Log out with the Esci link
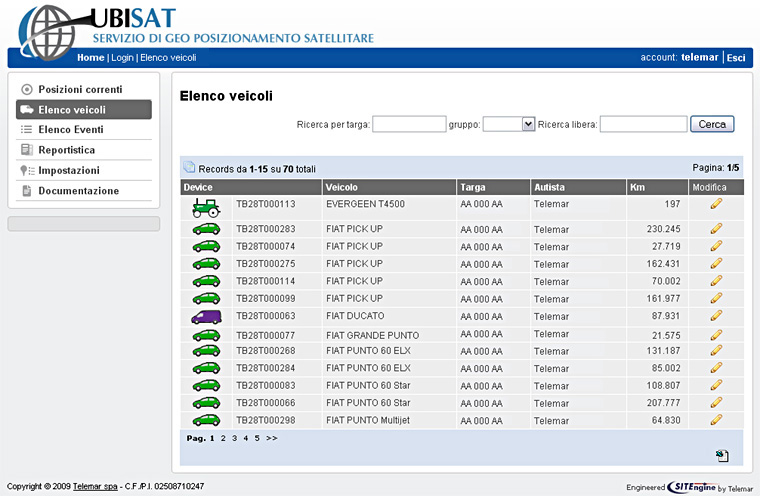The image size is (760, 496). click(736, 58)
